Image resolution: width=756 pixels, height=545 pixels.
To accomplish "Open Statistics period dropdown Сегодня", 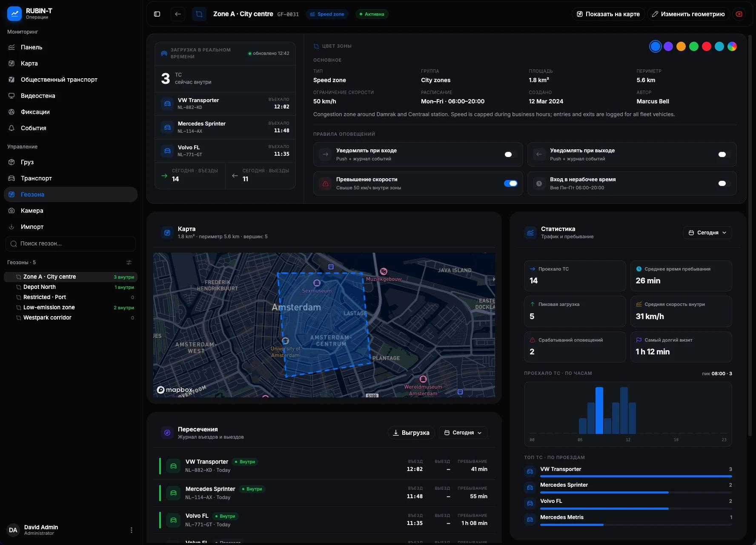I will click(x=707, y=233).
